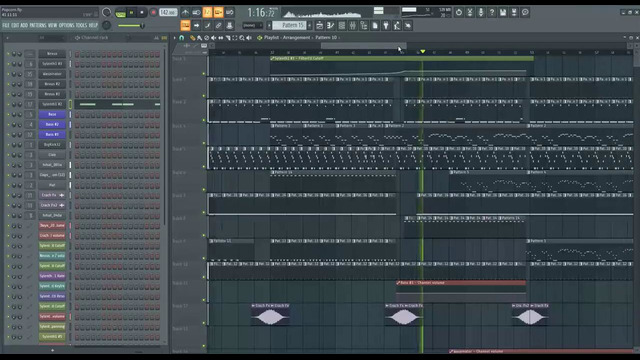Toggle the metronome icon

click(x=185, y=13)
